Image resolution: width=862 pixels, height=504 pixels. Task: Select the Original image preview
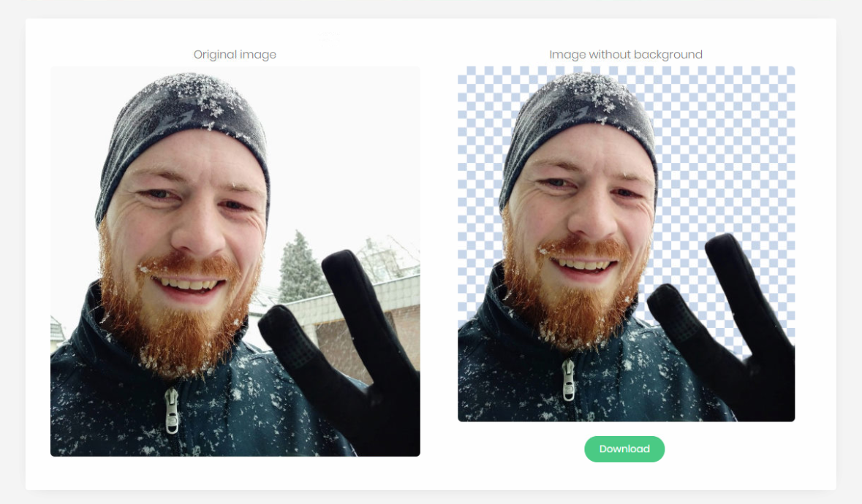point(235,261)
